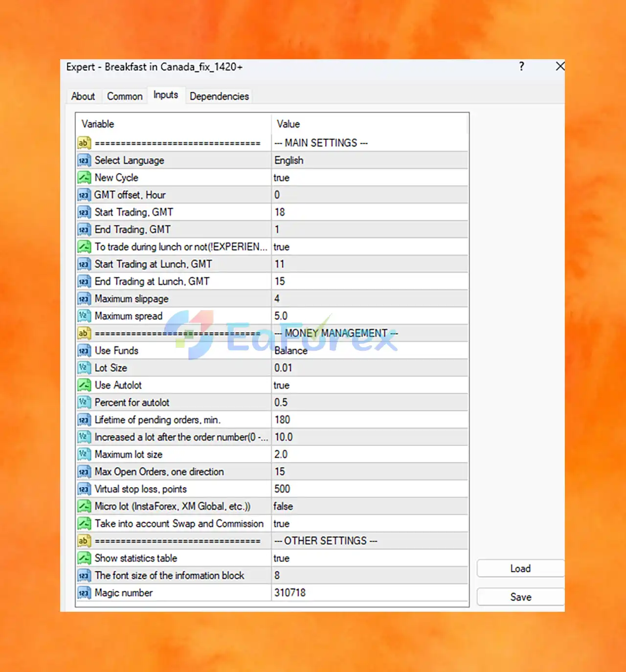Click the icon next to Lot Size
Viewport: 626px width, 672px height.
click(x=84, y=368)
